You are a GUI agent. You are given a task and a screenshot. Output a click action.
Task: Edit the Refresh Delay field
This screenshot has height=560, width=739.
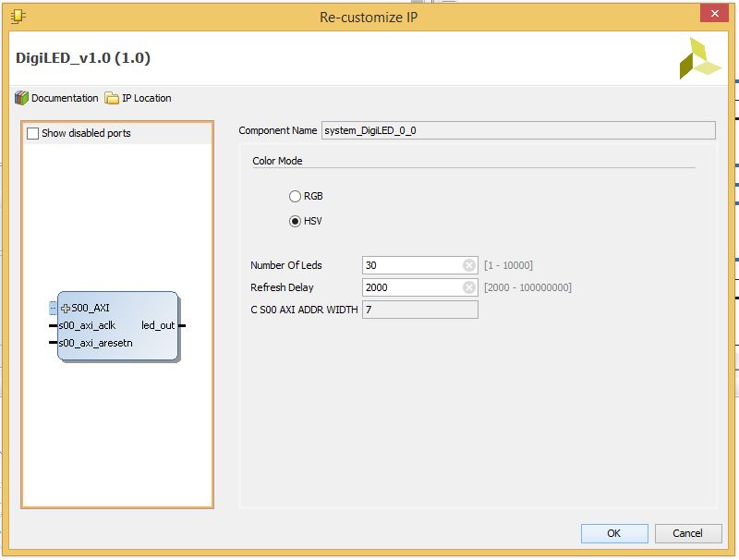pyautogui.click(x=420, y=287)
